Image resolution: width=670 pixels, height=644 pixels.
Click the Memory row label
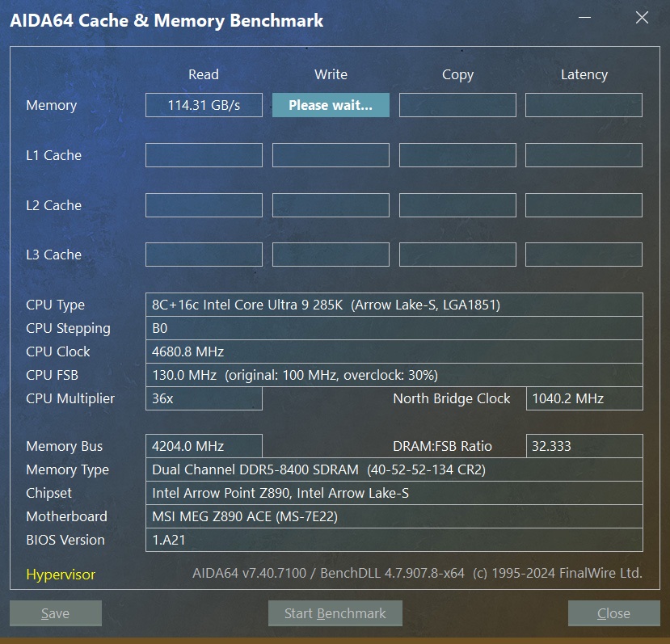click(52, 105)
